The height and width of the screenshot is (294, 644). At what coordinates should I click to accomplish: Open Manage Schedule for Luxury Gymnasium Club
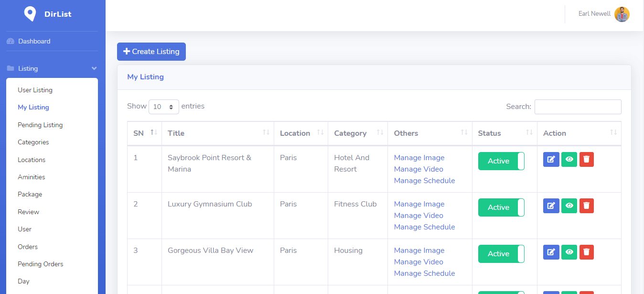[x=424, y=227]
